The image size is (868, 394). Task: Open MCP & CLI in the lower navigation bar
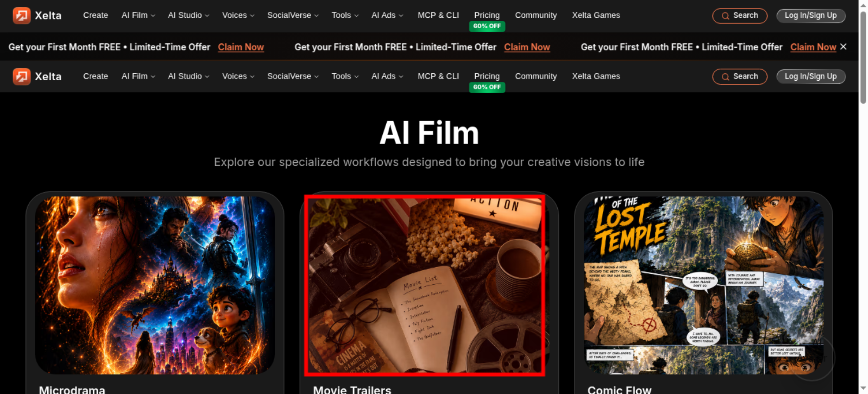438,76
